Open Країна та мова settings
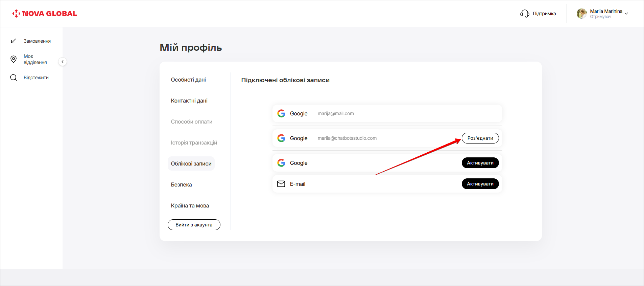 point(190,206)
